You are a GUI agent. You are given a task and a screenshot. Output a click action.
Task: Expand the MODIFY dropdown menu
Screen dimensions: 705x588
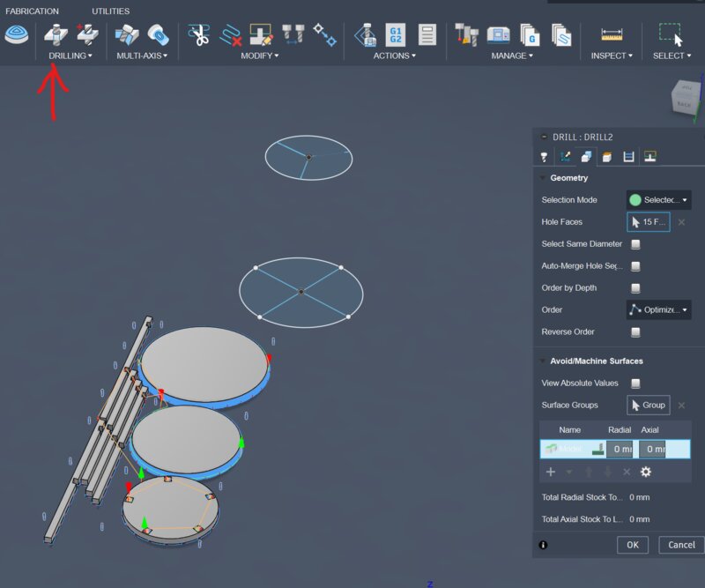pos(259,56)
